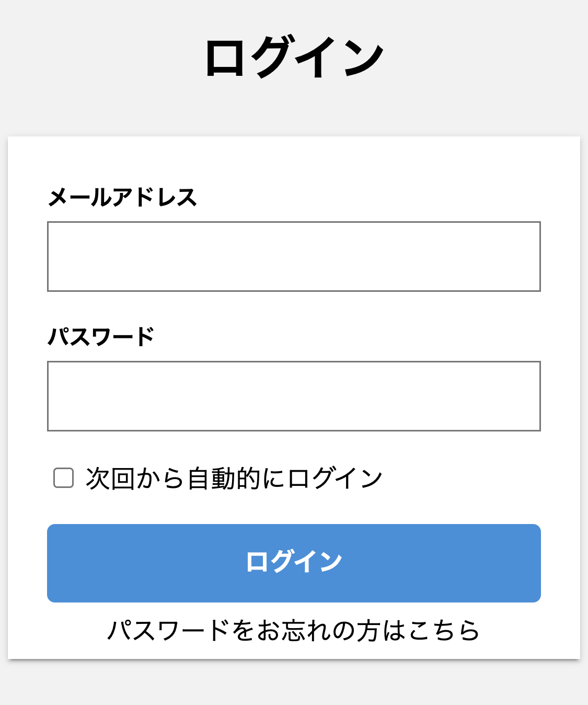Image resolution: width=588 pixels, height=705 pixels.
Task: Follow the forgot password link
Action: (x=293, y=630)
